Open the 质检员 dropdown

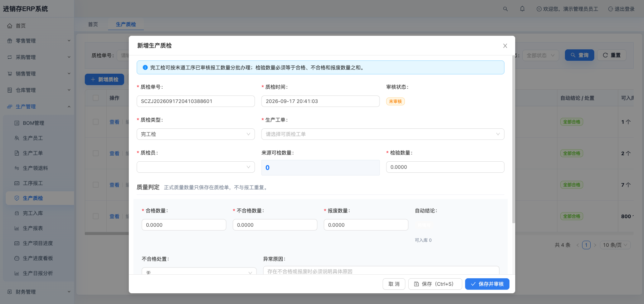[196, 167]
